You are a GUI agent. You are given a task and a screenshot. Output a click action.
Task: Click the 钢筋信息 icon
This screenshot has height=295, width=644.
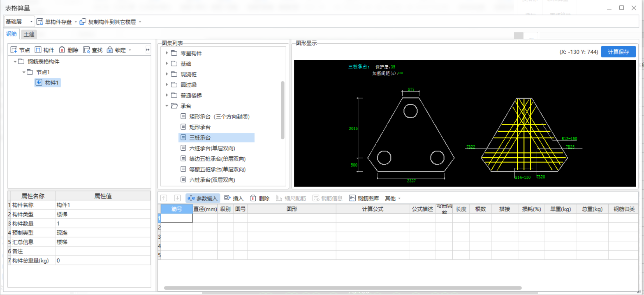click(316, 198)
